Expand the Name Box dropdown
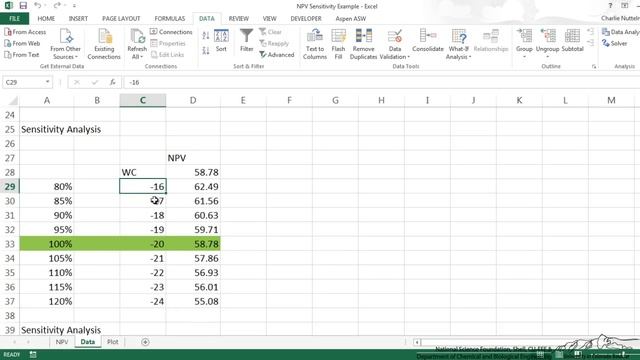This screenshot has width=640, height=360. click(x=47, y=82)
